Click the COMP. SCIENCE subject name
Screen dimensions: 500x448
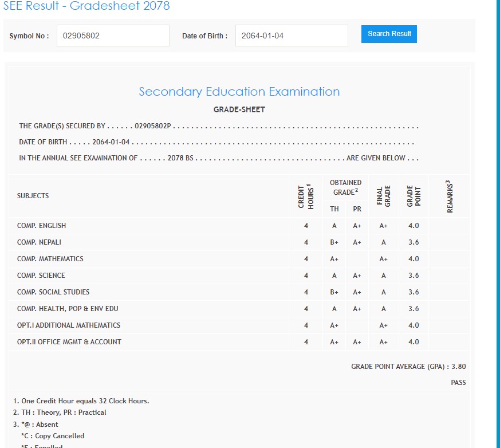point(41,276)
